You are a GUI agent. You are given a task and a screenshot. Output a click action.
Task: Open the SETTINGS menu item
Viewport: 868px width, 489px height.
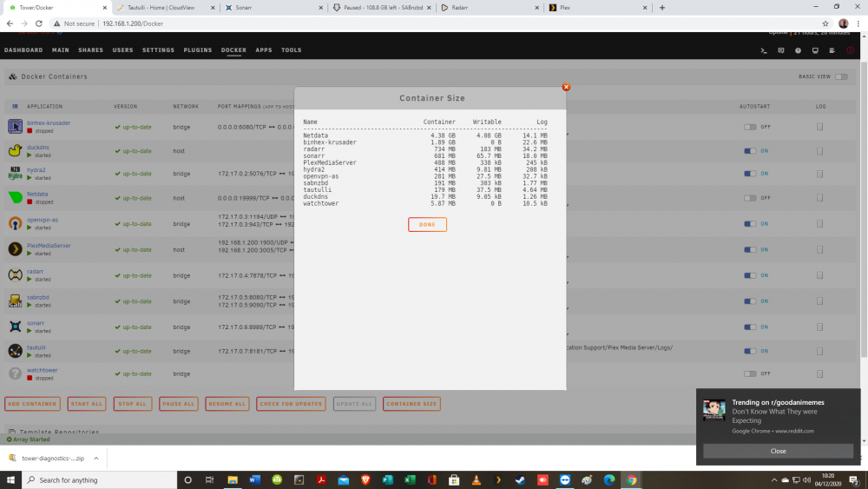tap(158, 50)
